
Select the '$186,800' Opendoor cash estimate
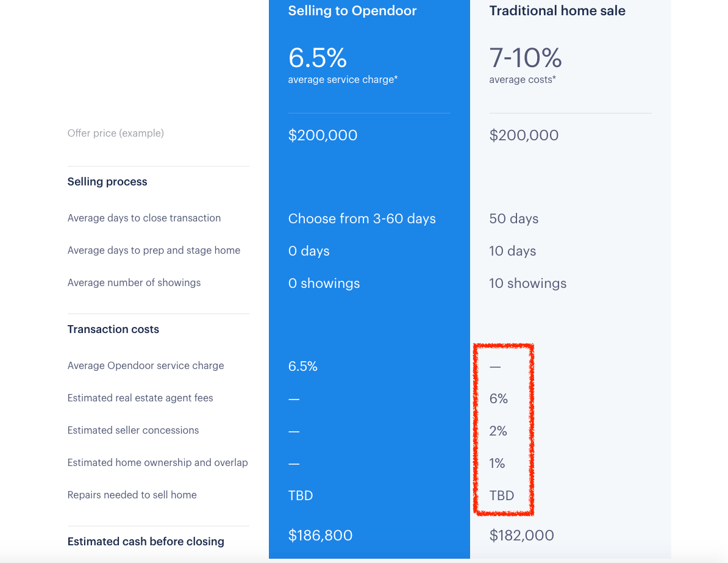click(320, 536)
